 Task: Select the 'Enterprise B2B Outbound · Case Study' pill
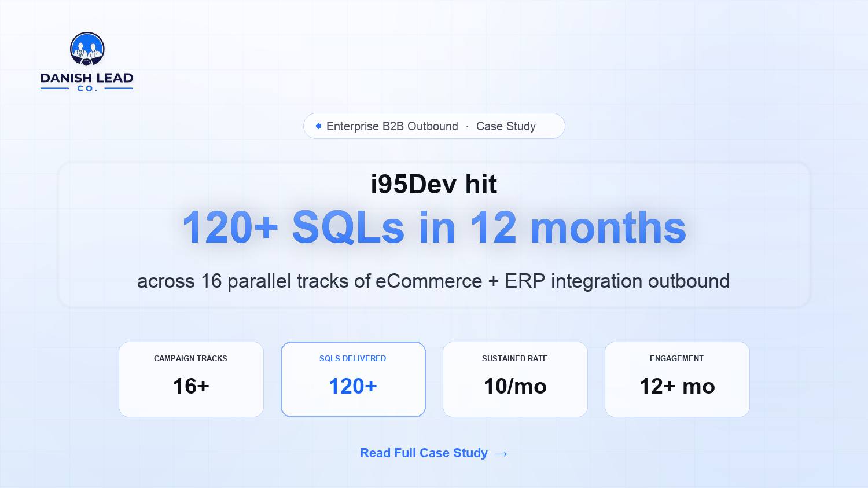[434, 126]
